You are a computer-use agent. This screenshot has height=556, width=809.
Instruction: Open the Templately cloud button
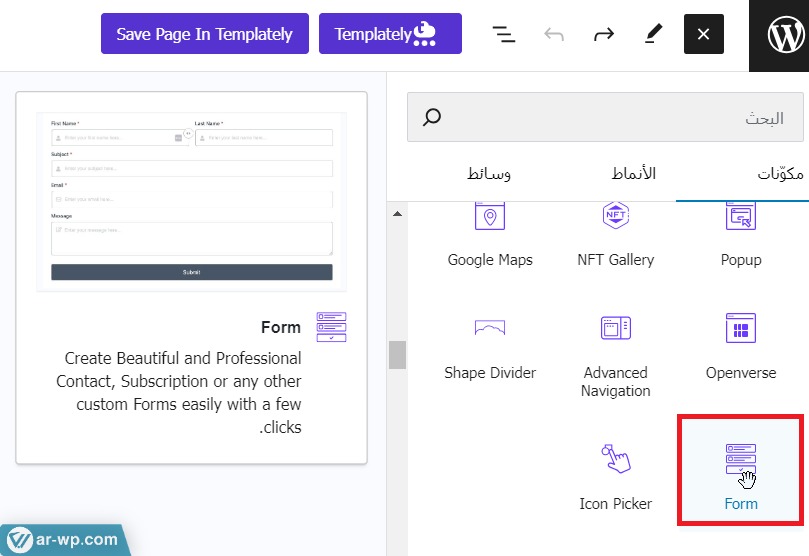click(x=390, y=34)
